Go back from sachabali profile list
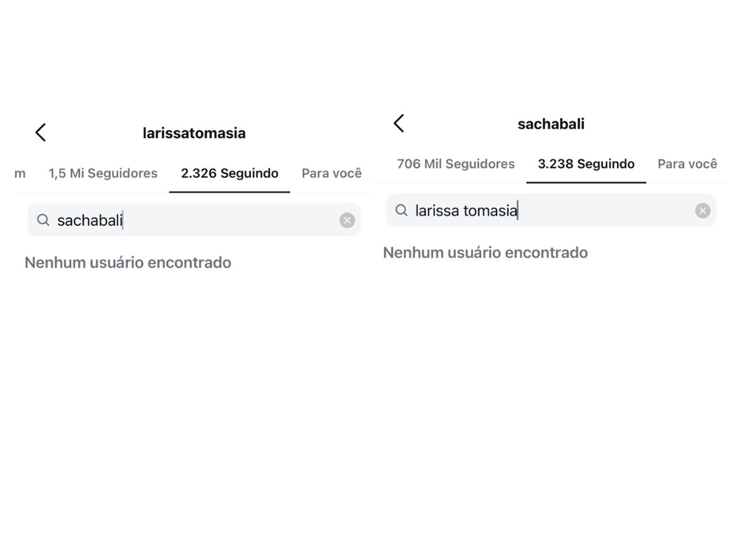 click(x=399, y=123)
